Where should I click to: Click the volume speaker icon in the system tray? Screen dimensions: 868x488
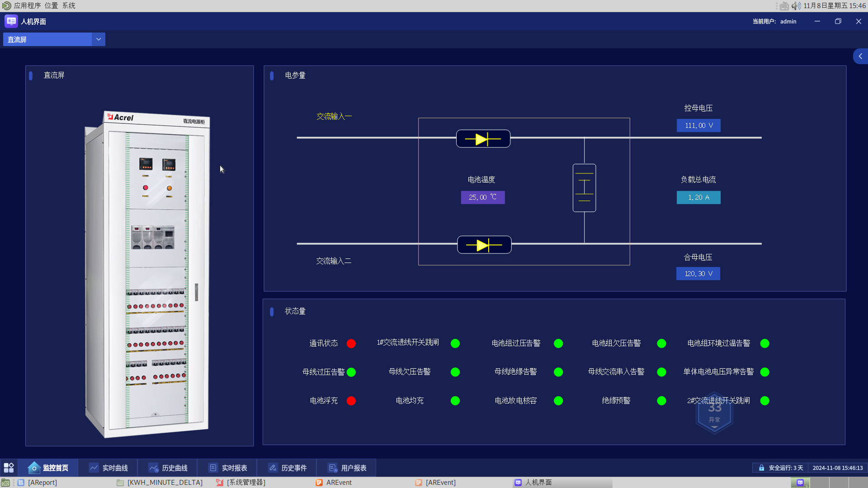click(x=796, y=6)
